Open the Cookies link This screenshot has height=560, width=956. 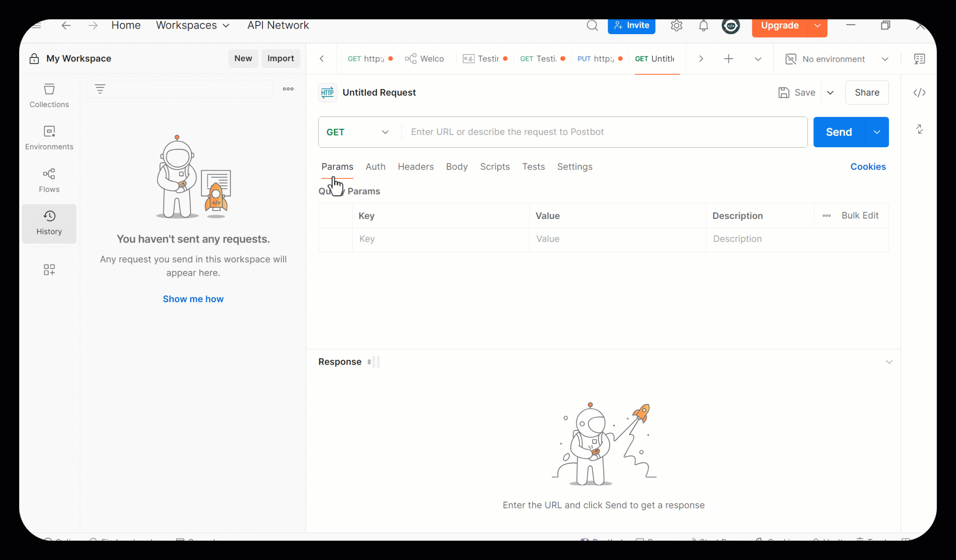pyautogui.click(x=868, y=166)
